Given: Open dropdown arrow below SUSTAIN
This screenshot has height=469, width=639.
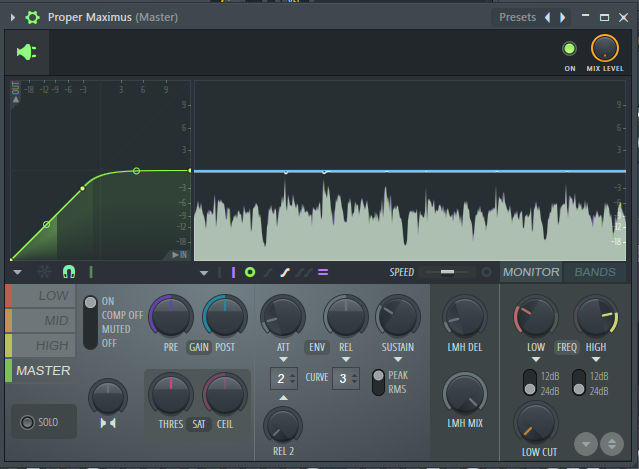Looking at the screenshot, I should point(398,359).
